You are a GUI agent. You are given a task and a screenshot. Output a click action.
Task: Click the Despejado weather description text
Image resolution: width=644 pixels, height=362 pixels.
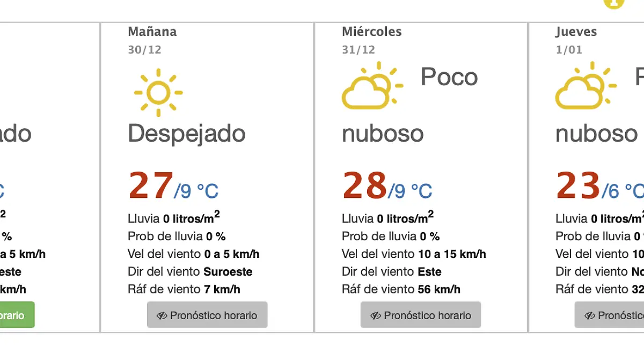click(x=186, y=134)
